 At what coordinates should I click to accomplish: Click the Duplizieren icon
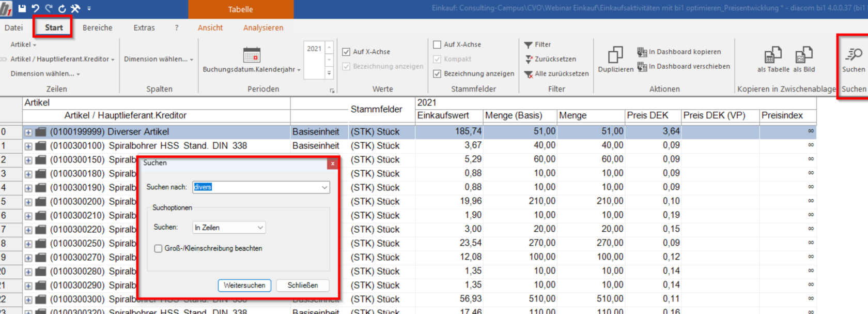[x=615, y=55]
